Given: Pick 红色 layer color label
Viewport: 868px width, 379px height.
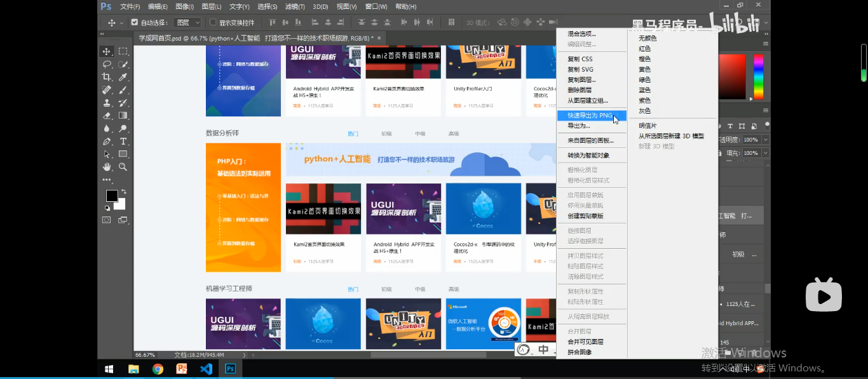Looking at the screenshot, I should (x=645, y=49).
